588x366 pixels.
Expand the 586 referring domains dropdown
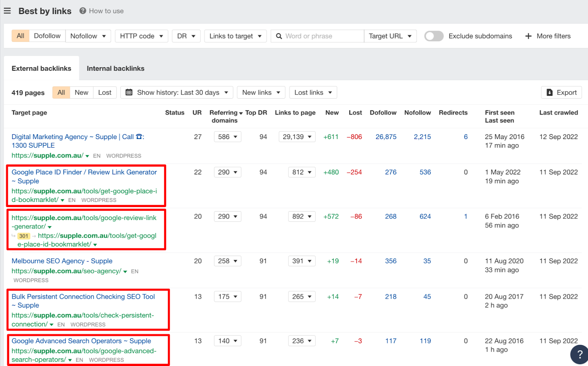227,137
